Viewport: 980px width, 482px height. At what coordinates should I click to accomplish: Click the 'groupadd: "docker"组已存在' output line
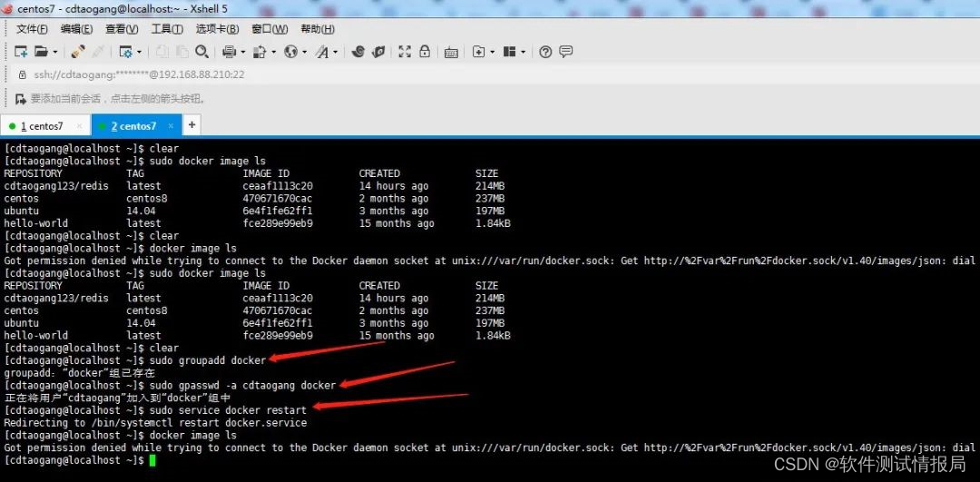(x=79, y=373)
